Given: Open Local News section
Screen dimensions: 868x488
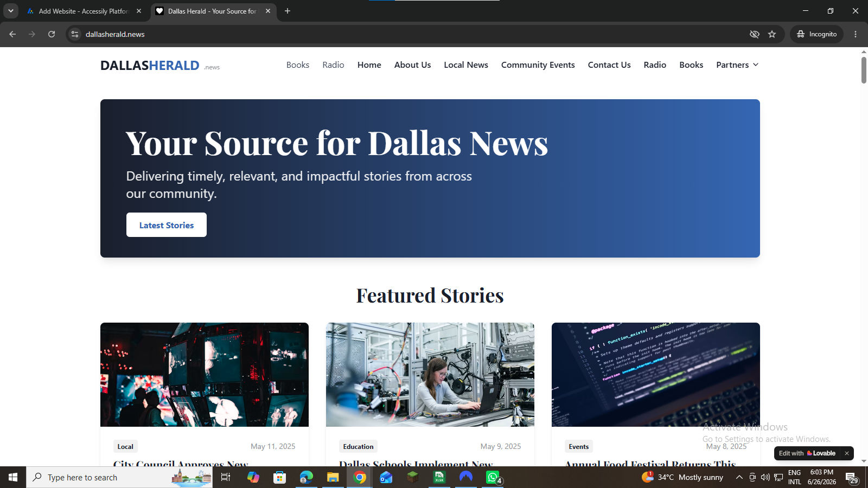Looking at the screenshot, I should [466, 65].
